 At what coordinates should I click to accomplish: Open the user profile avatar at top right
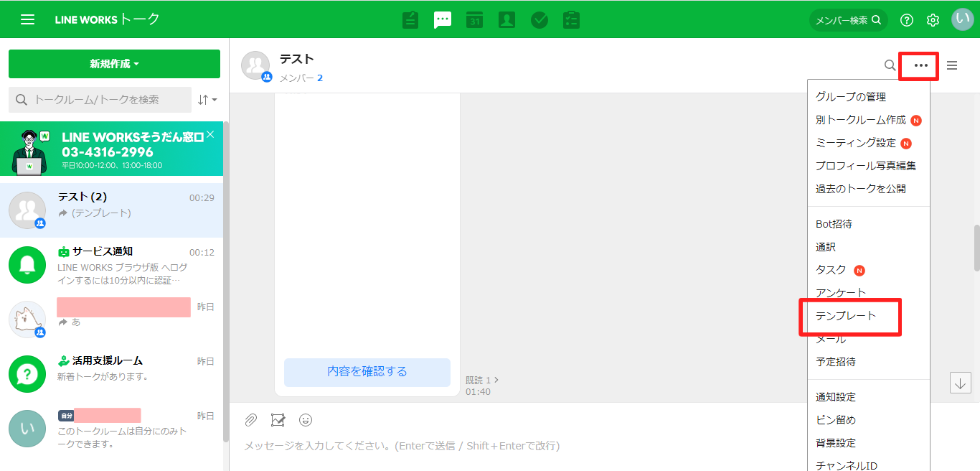tap(962, 19)
